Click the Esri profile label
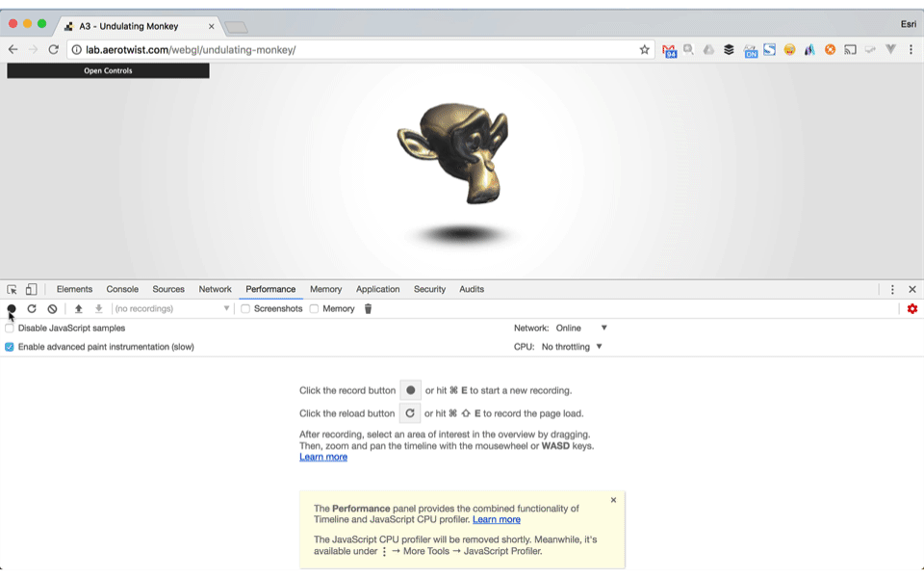This screenshot has height=578, width=924. [x=908, y=24]
